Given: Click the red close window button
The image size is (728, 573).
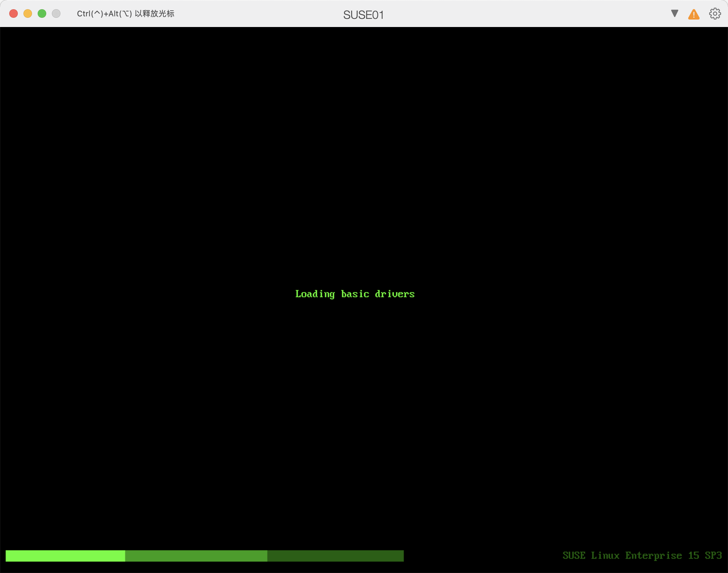Looking at the screenshot, I should point(14,14).
